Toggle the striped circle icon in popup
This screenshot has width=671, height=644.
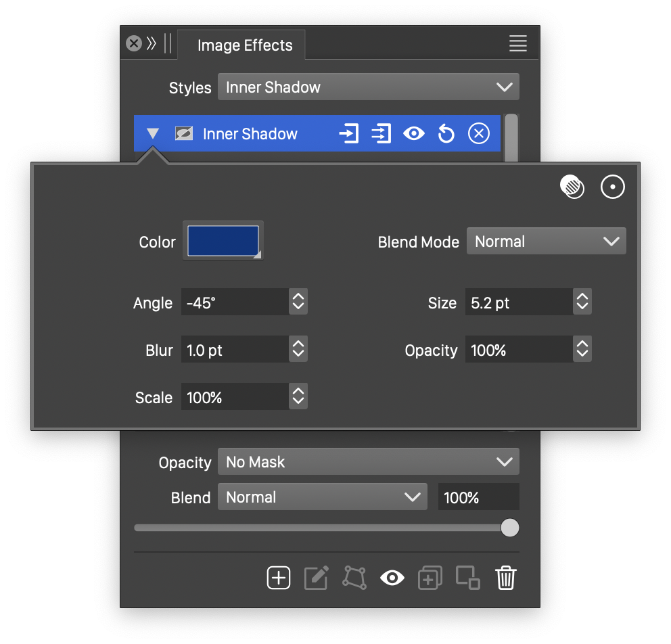[x=572, y=187]
